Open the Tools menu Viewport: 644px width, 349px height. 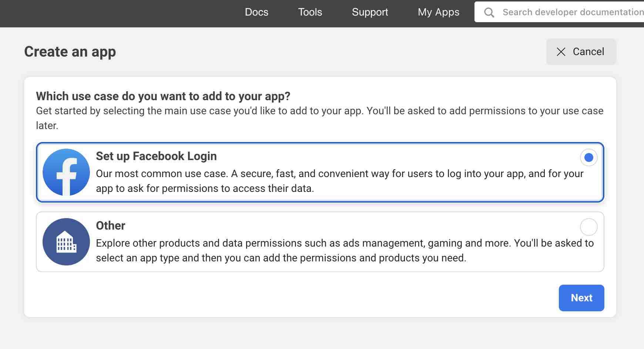pyautogui.click(x=310, y=12)
